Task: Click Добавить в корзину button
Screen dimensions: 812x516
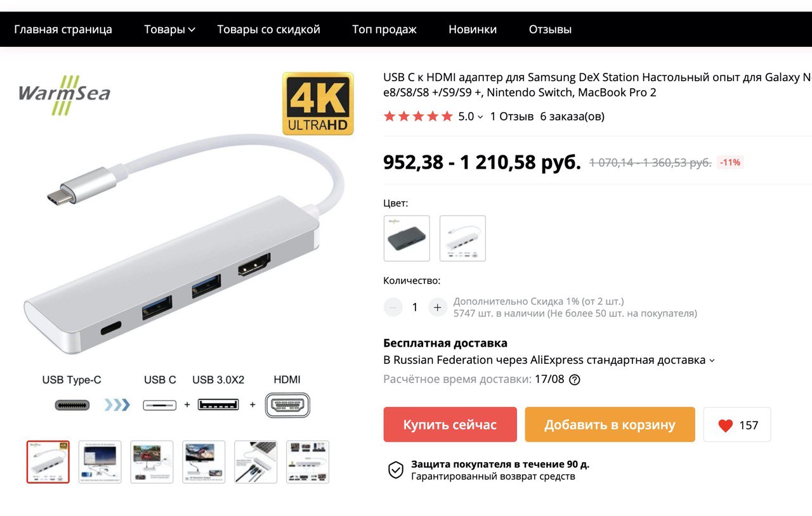Action: [610, 425]
